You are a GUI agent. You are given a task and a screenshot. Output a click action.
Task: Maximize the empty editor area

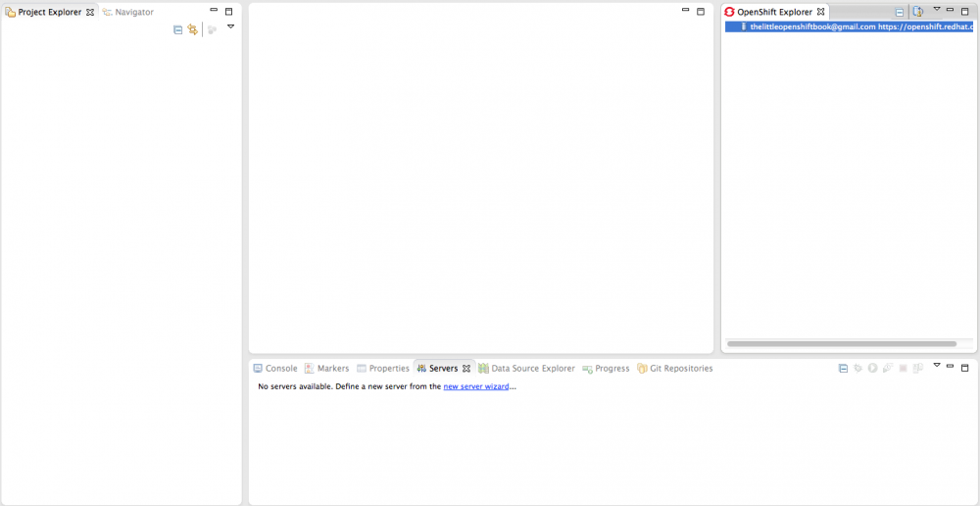701,11
